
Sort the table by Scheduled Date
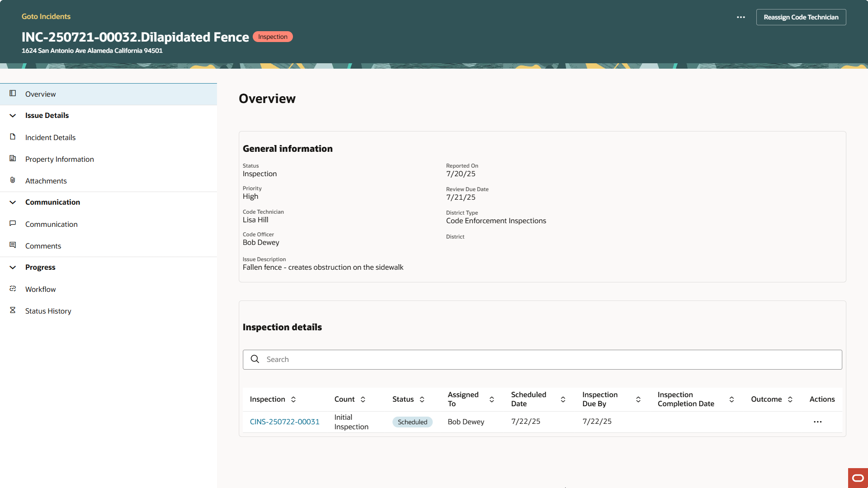563,399
